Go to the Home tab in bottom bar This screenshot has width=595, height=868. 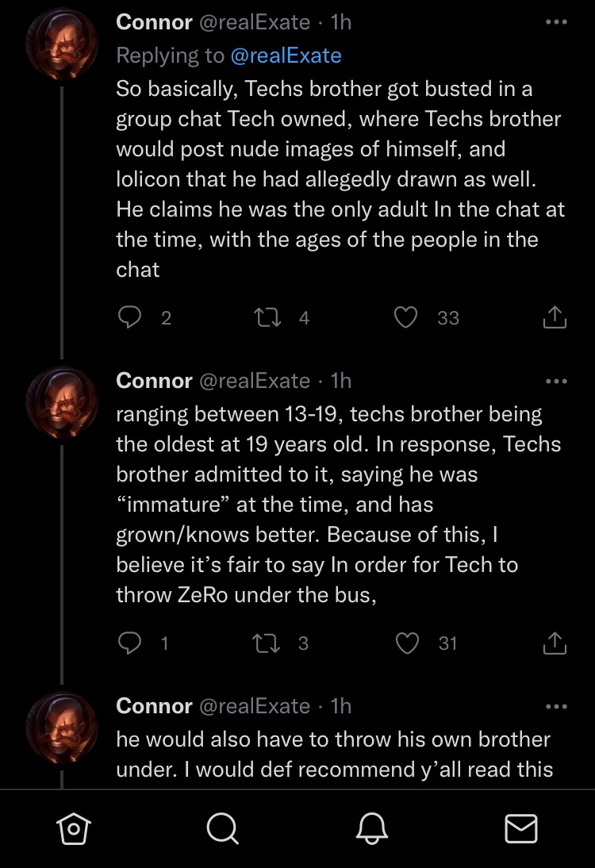pyautogui.click(x=74, y=828)
